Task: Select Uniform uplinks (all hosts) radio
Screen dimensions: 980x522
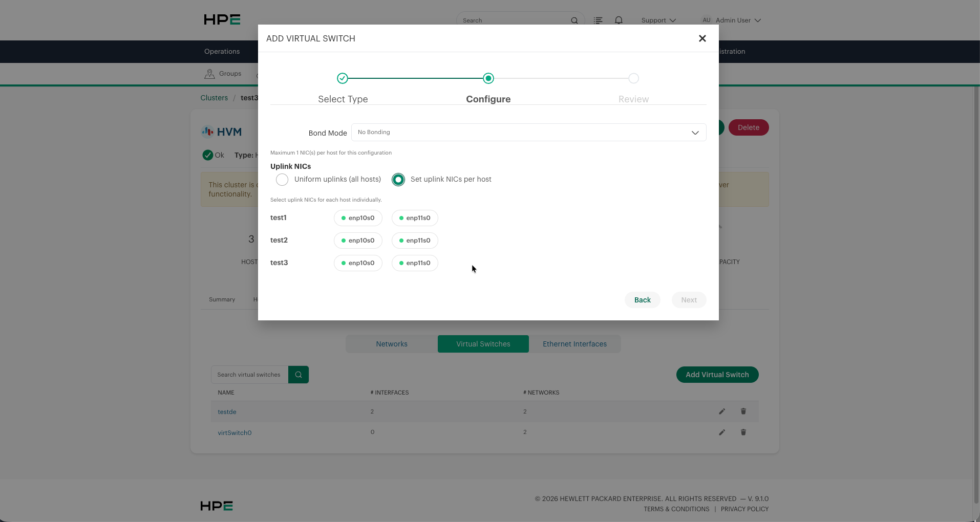Action: coord(282,180)
